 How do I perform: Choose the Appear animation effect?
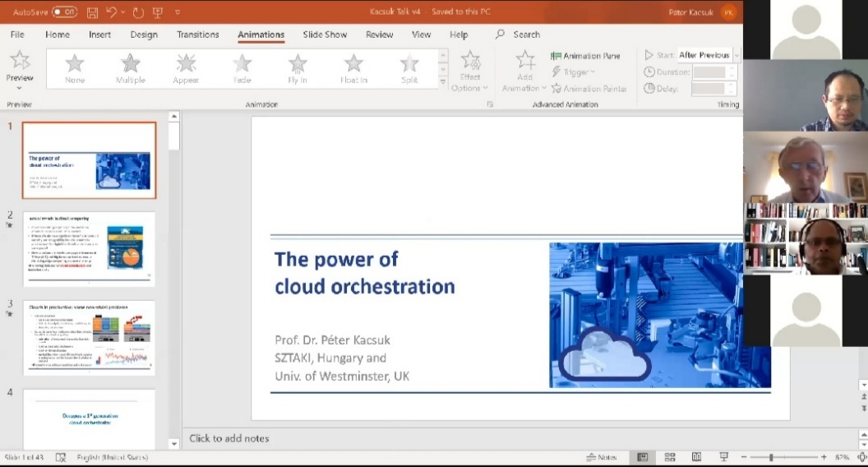coord(186,69)
